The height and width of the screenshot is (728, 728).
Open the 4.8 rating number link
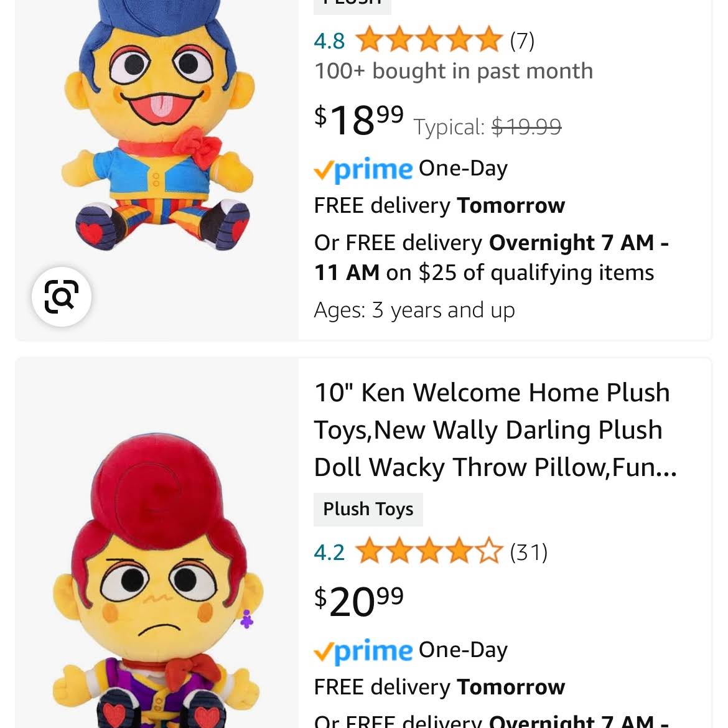click(x=329, y=41)
